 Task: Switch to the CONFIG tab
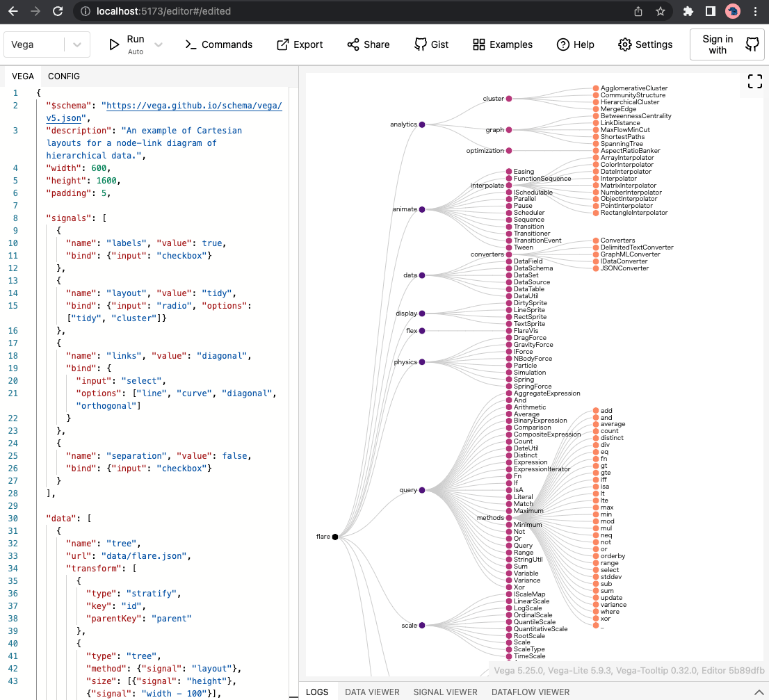pos(64,76)
